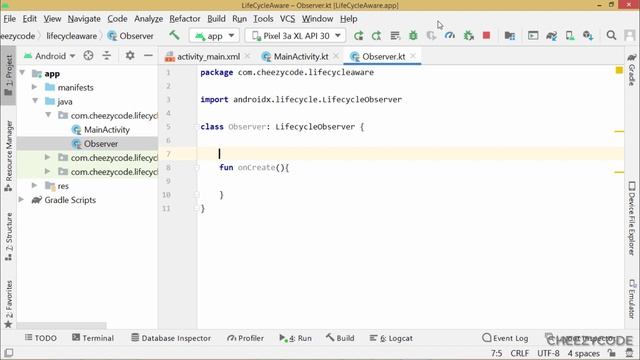Sync project with Gradle files

point(551,36)
